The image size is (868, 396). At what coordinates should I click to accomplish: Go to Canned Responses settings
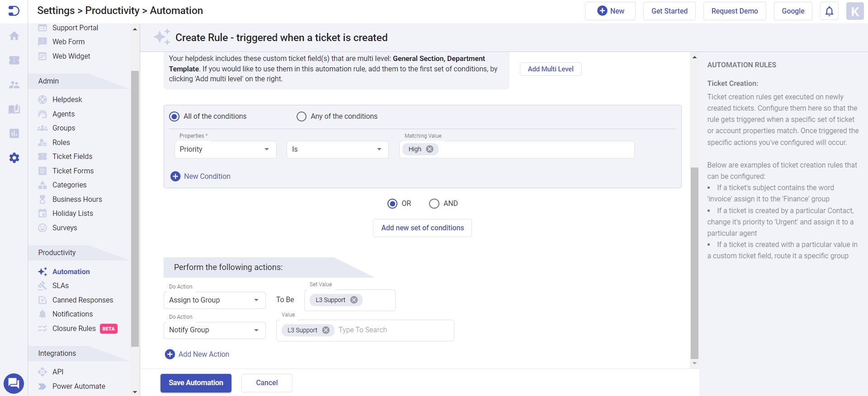pyautogui.click(x=82, y=300)
